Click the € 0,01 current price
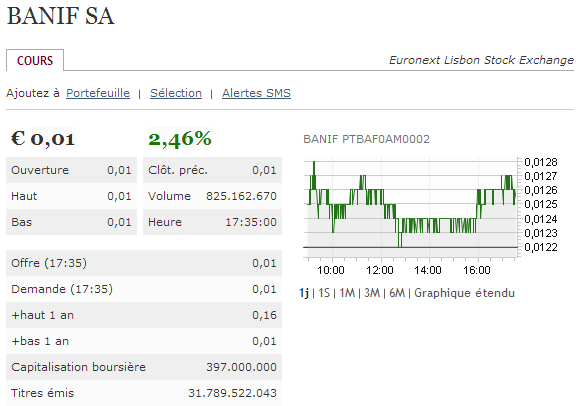Viewport: 581px width, 406px height. [43, 139]
